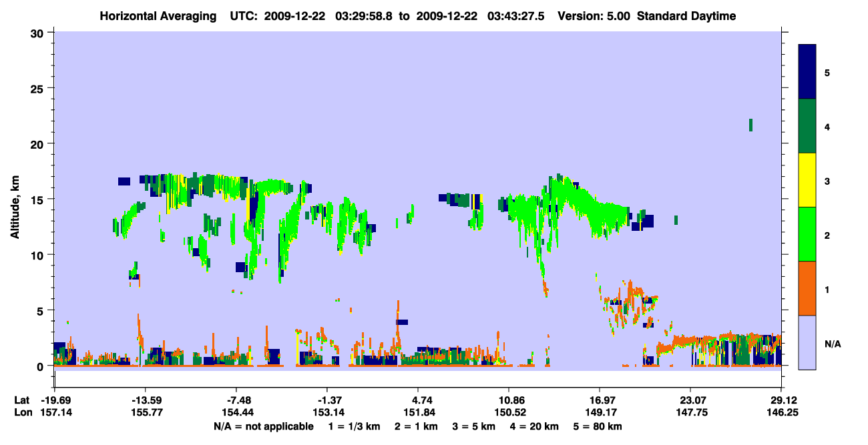Click the dark blue colorbar segment labeled 5
Viewport: 868px width, 445px height.
click(807, 72)
